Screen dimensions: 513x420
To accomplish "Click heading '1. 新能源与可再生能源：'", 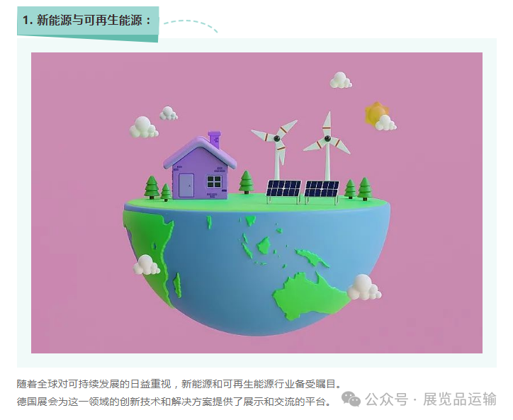I will (87, 21).
